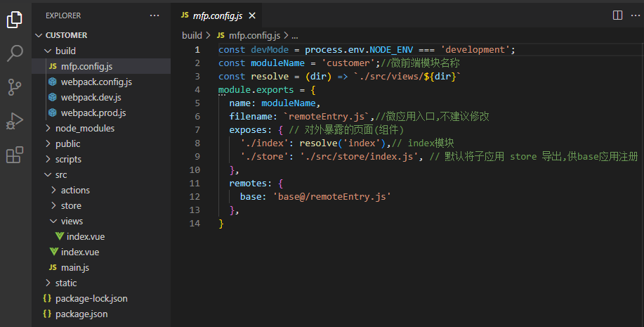
Task: Open main.js from src folder
Action: (x=74, y=267)
